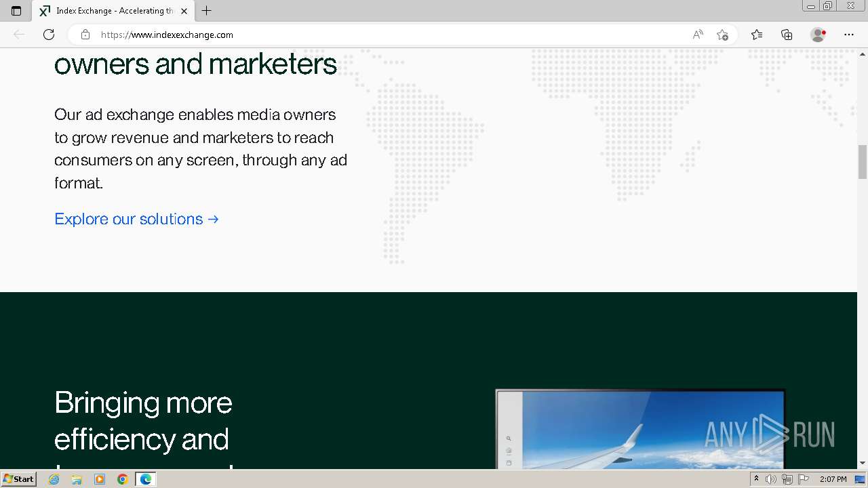868x488 pixels.
Task: Click the 'owners and marketers' heading
Action: pyautogui.click(x=195, y=64)
